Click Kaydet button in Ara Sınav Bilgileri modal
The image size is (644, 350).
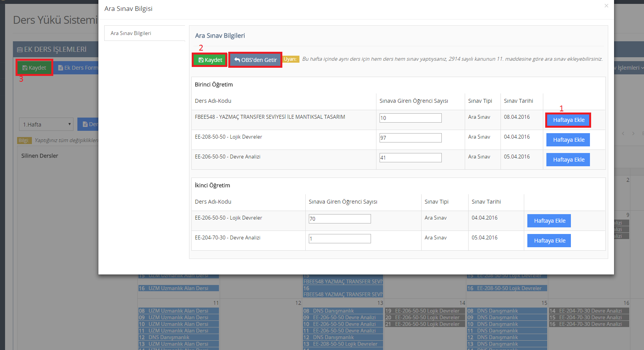(210, 60)
